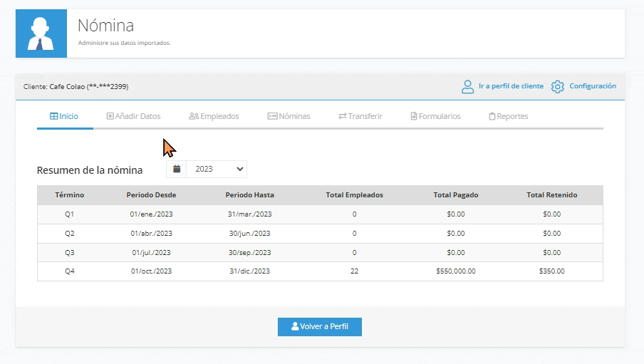The height and width of the screenshot is (364, 644).
Task: Open the Reportes tab
Action: tap(509, 116)
